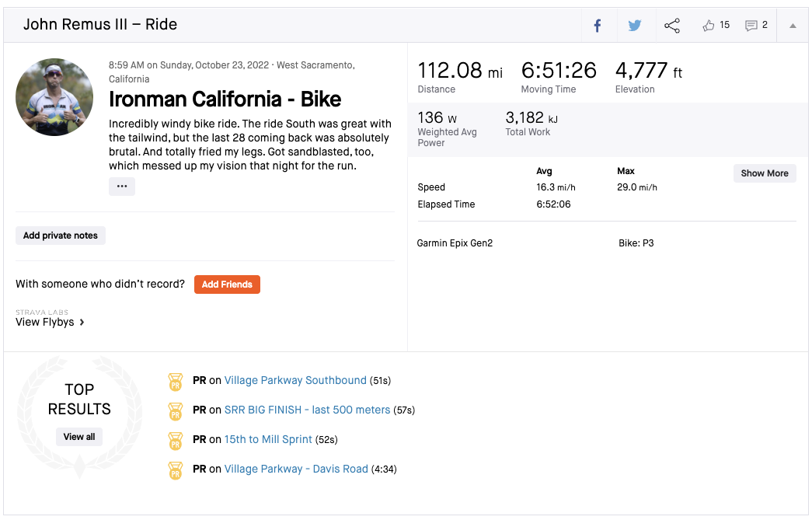
Task: Click the PR medal beside 15th to Mill Sprint
Action: [176, 441]
